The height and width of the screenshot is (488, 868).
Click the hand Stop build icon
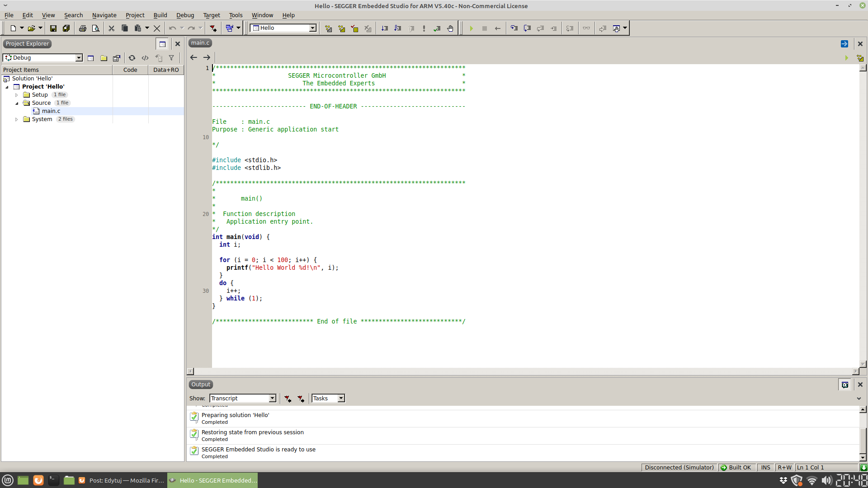450,28
